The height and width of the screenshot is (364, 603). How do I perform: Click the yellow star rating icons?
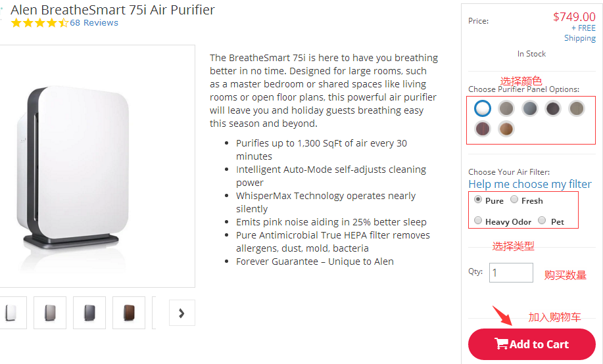click(39, 23)
